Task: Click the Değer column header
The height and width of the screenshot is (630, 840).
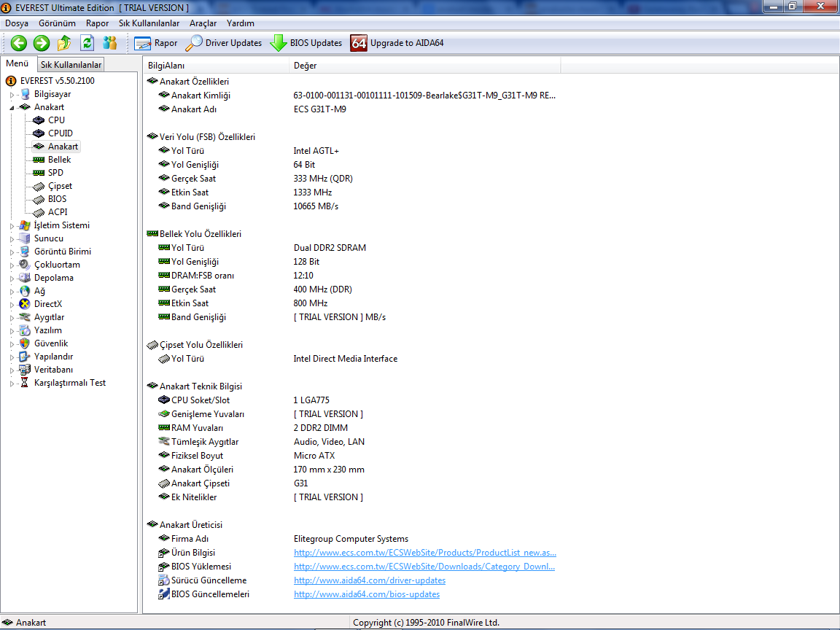Action: tap(425, 66)
